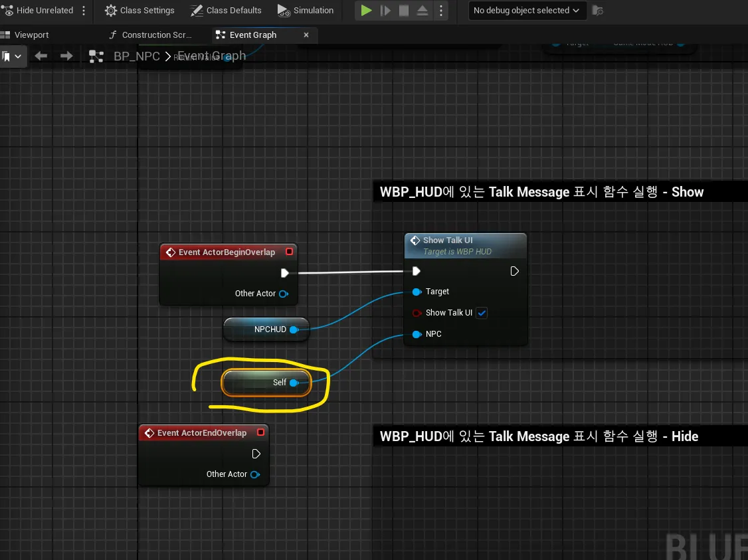This screenshot has height=560, width=748.
Task: Click the graph icon beside the BP_NPC breadcrumb
Action: coord(96,56)
